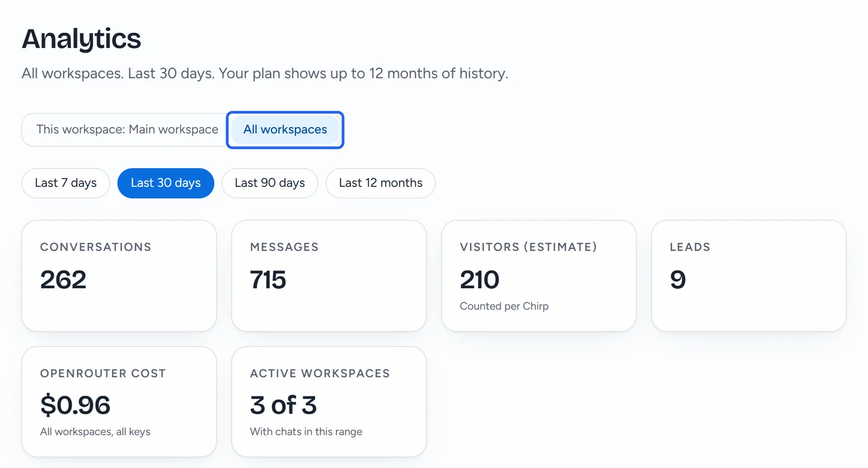Viewport: 868px width, 468px height.
Task: Click the Messages total 715
Action: pos(268,280)
